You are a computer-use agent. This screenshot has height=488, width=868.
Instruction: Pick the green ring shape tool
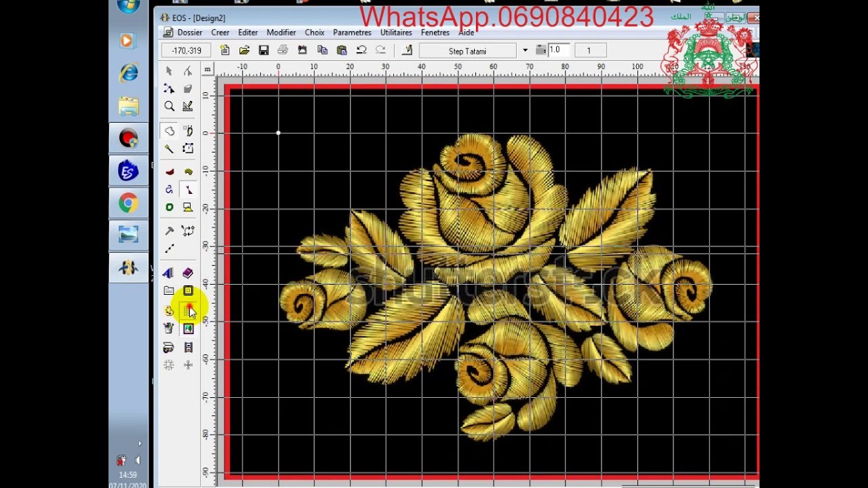click(169, 207)
